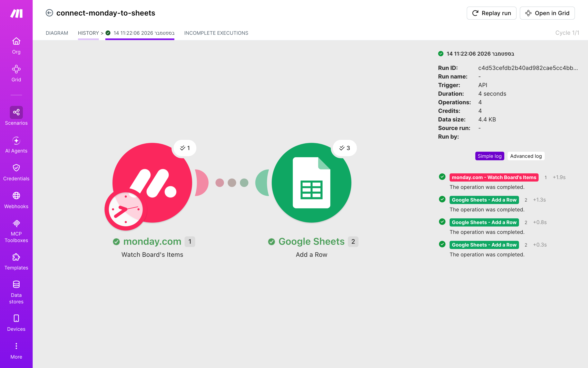The image size is (588, 368).
Task: Click the Add a Row caption under Google Sheets
Action: tap(312, 255)
